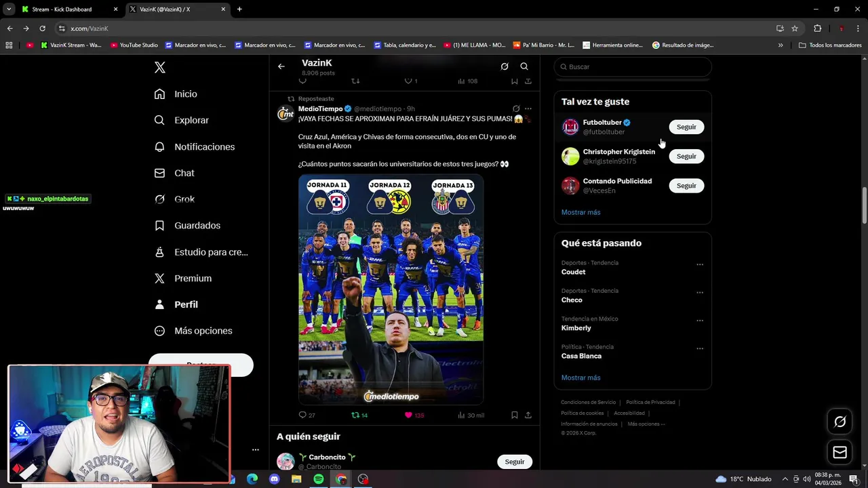Open MedioTiempo profile avatar
Image resolution: width=868 pixels, height=488 pixels.
click(x=285, y=114)
